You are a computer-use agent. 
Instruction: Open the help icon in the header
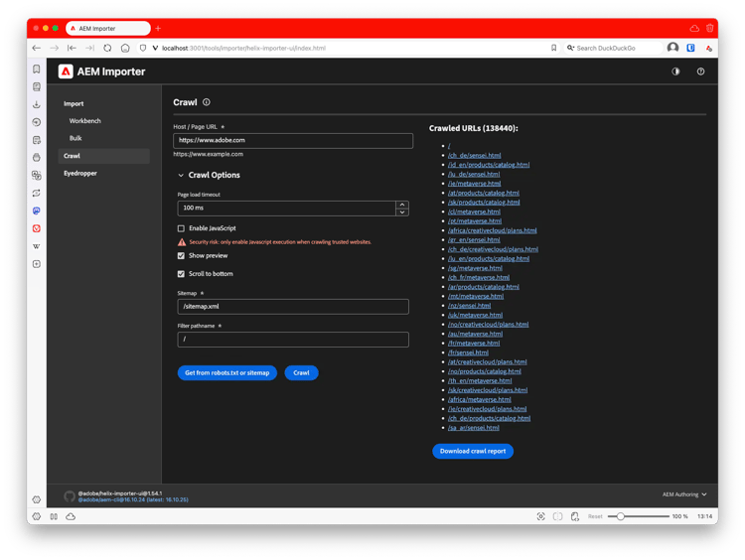[x=700, y=71]
